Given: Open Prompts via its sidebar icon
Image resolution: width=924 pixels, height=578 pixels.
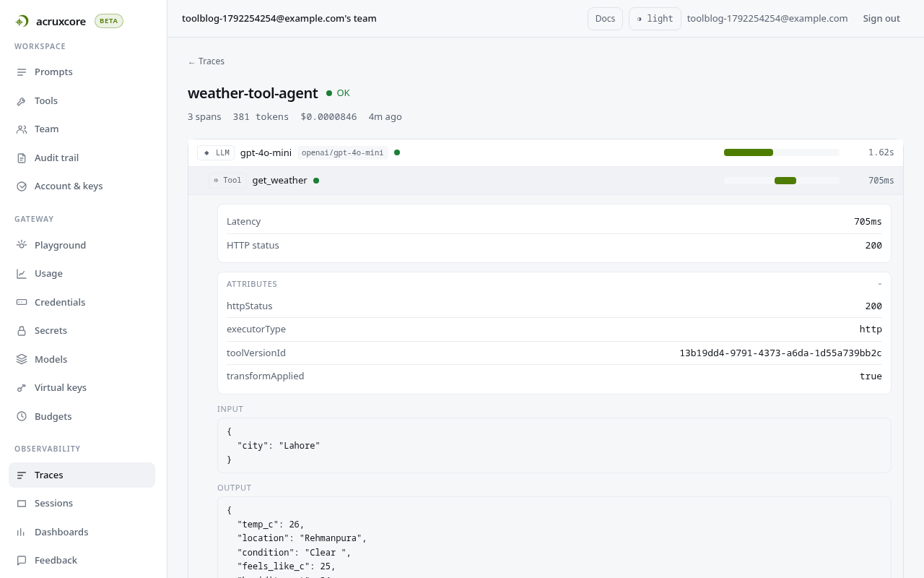Looking at the screenshot, I should click(x=22, y=72).
